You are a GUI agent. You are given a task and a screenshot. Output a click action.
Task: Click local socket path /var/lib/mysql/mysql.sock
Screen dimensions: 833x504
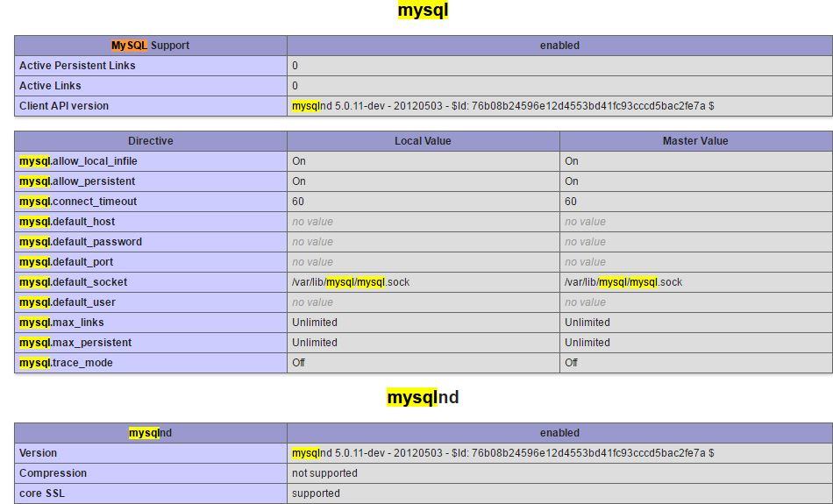351,282
